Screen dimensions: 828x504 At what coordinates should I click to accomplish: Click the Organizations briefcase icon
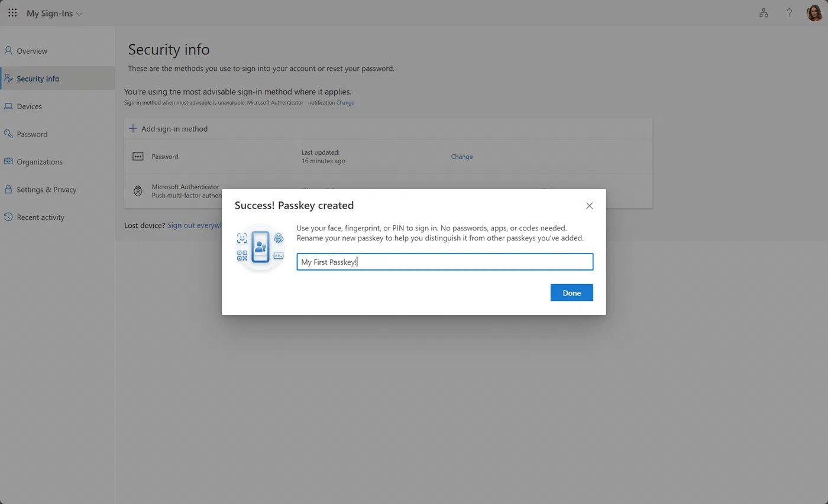click(x=8, y=161)
